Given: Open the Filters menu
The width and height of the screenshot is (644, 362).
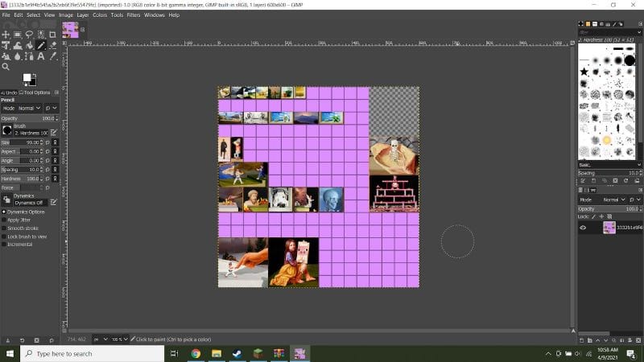Looking at the screenshot, I should (x=133, y=14).
